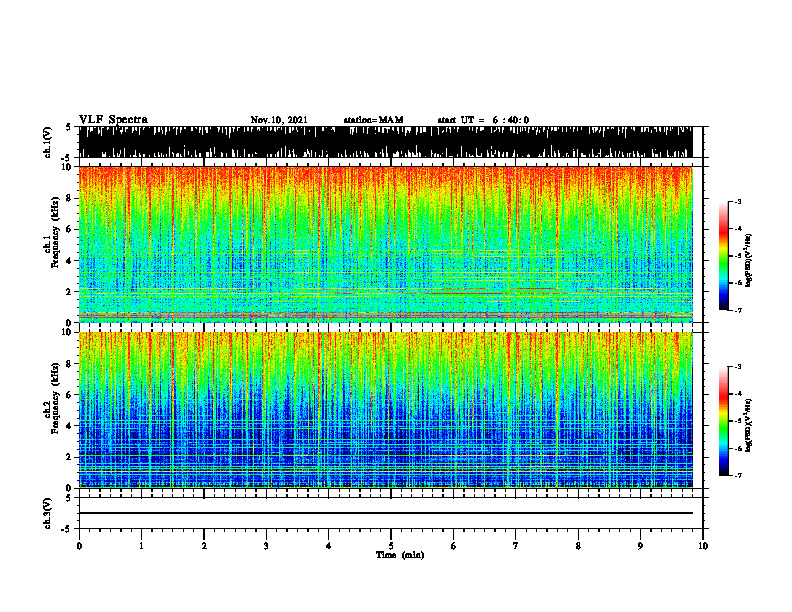The image size is (792, 612).
Task: Click the "ch.1(V)" axis label
Action: click(47, 142)
